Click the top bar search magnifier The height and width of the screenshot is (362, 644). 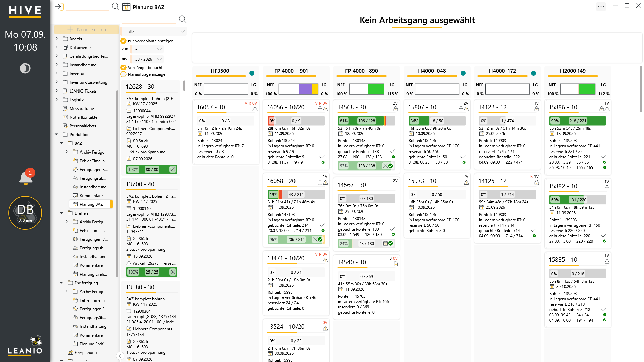coord(115,6)
